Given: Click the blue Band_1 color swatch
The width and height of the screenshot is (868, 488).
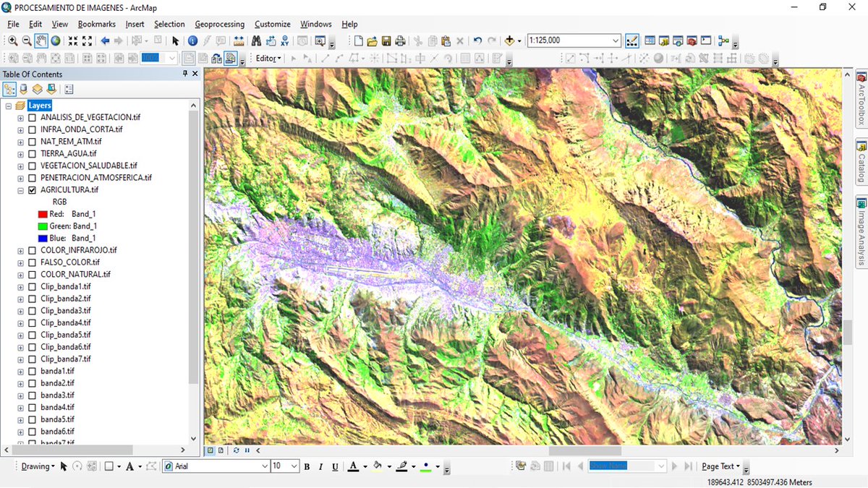Looking at the screenshot, I should coord(42,238).
